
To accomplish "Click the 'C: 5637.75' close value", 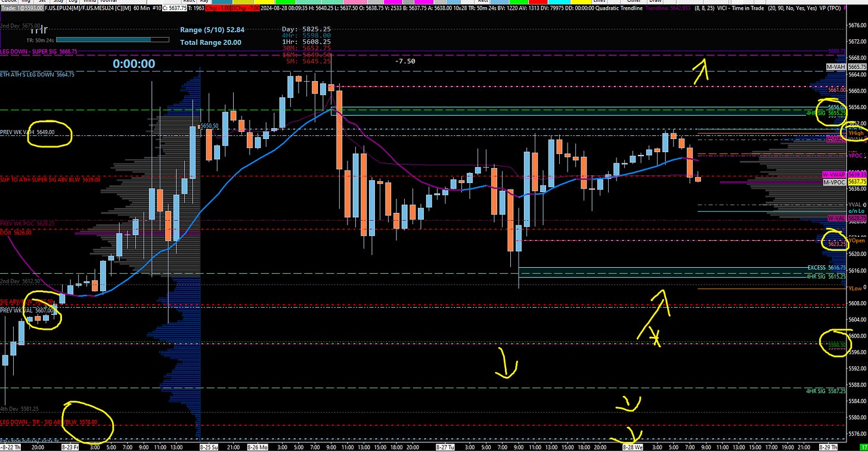I will point(175,8).
